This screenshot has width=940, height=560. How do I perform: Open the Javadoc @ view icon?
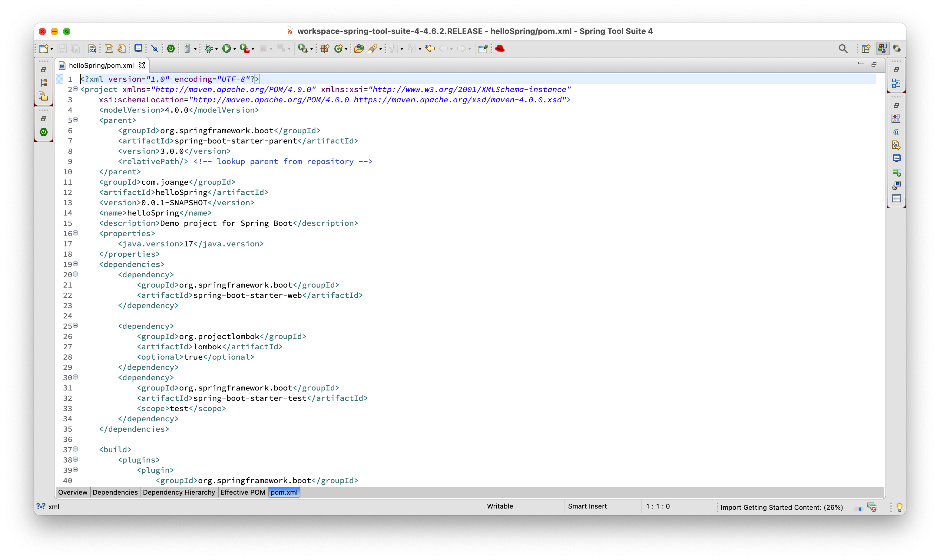(x=896, y=132)
